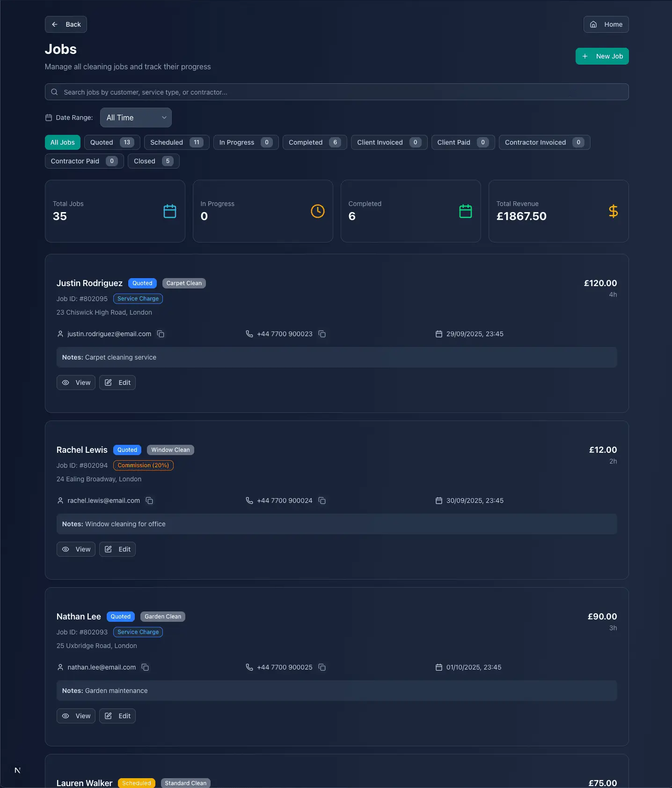Filter jobs by Scheduled status
The width and height of the screenshot is (672, 788).
(x=177, y=142)
